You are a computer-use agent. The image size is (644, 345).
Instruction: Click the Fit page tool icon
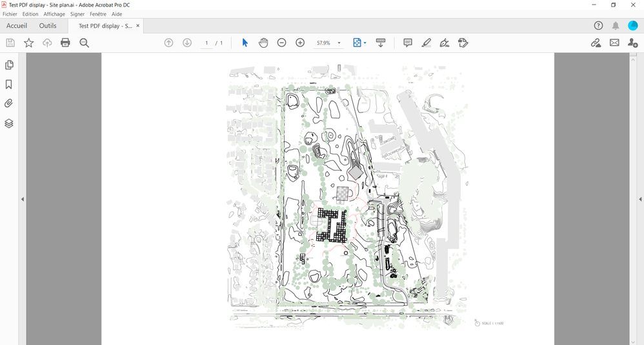coord(357,43)
